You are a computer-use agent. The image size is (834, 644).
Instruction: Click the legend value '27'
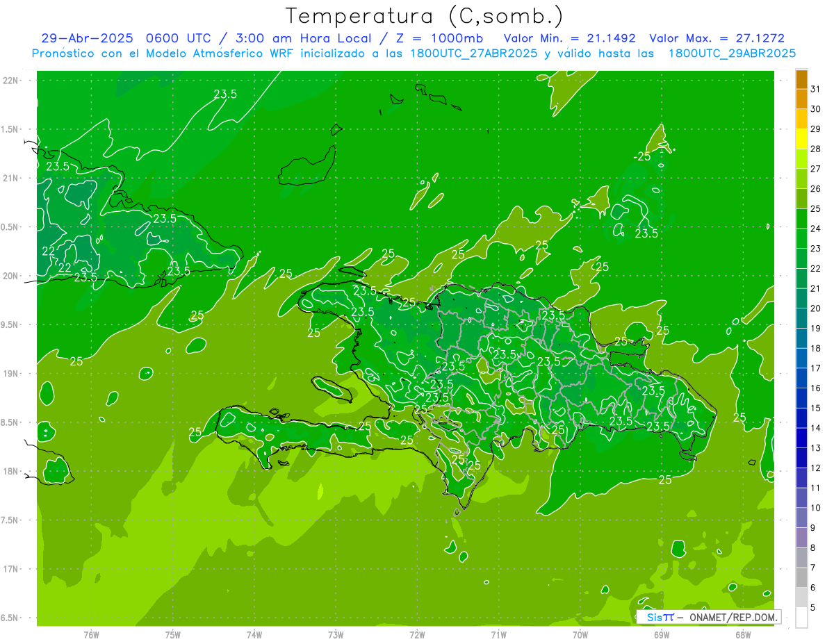[815, 168]
